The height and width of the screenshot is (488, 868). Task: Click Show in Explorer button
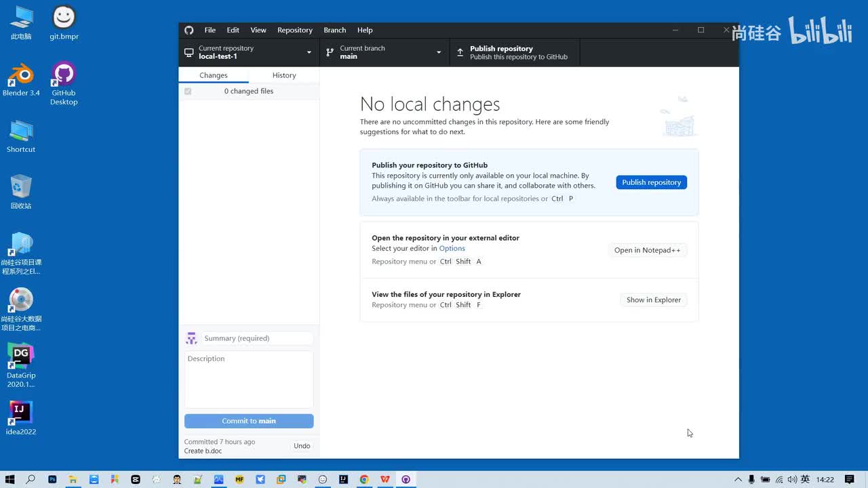pyautogui.click(x=653, y=300)
